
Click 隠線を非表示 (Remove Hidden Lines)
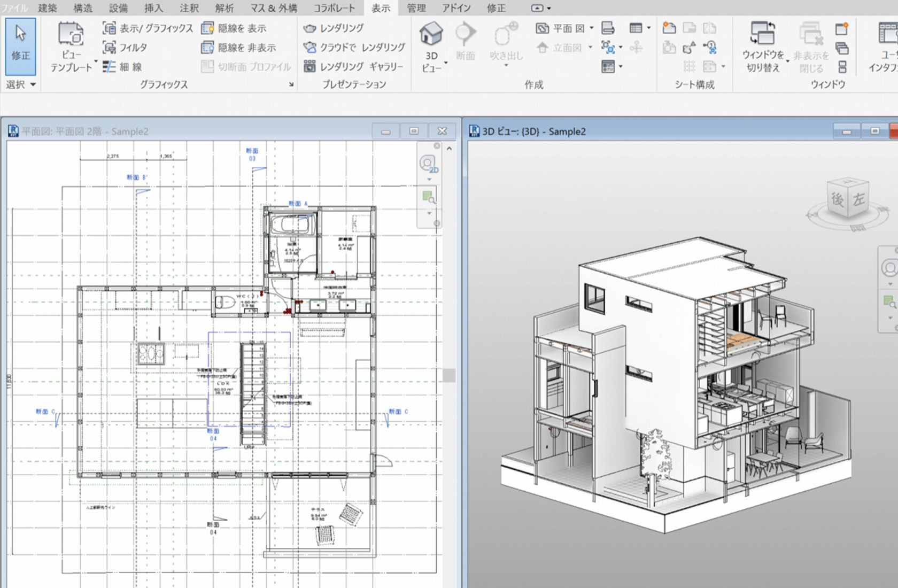coord(238,48)
